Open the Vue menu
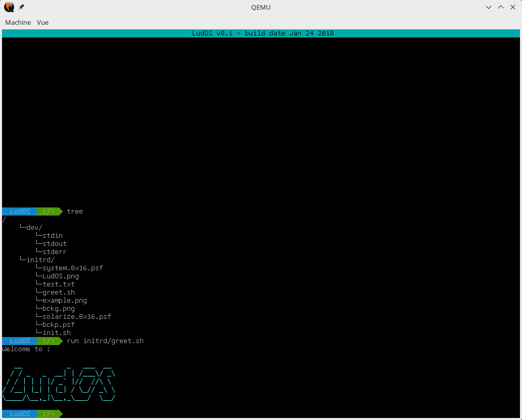This screenshot has width=522, height=420. pyautogui.click(x=42, y=22)
